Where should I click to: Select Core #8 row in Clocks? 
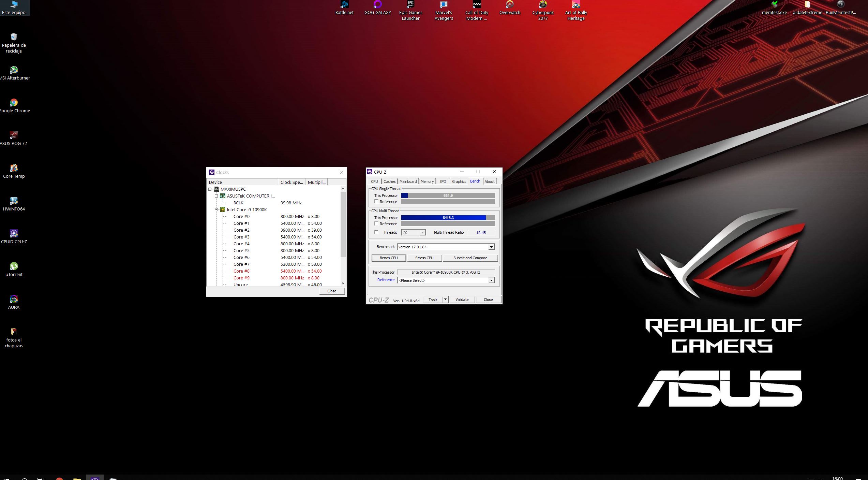(274, 271)
